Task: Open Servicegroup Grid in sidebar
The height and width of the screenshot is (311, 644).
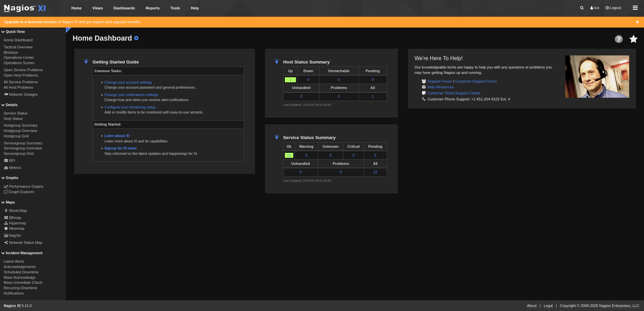Action: tap(18, 153)
